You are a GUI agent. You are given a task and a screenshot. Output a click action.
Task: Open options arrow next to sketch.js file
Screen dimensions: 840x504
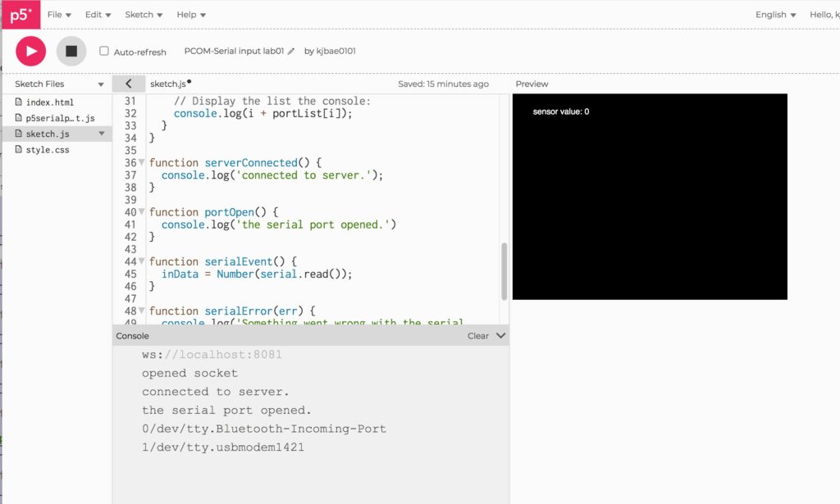tap(101, 134)
